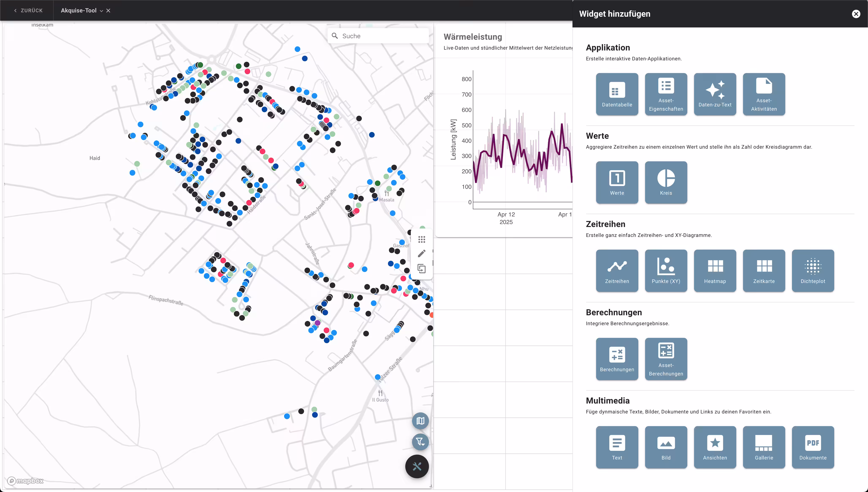Open the map filter button
Image resolution: width=868 pixels, height=492 pixels.
point(420,442)
